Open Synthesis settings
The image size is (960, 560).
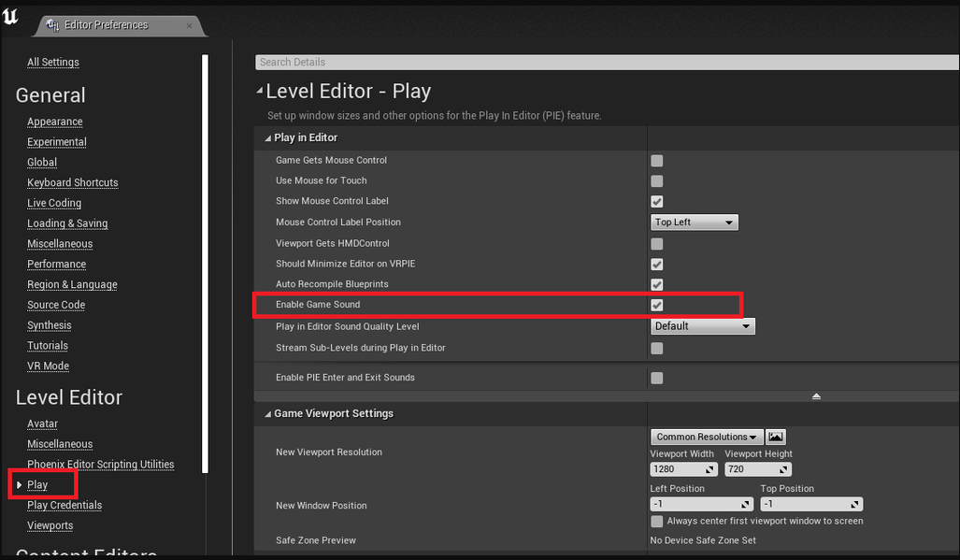pyautogui.click(x=50, y=324)
